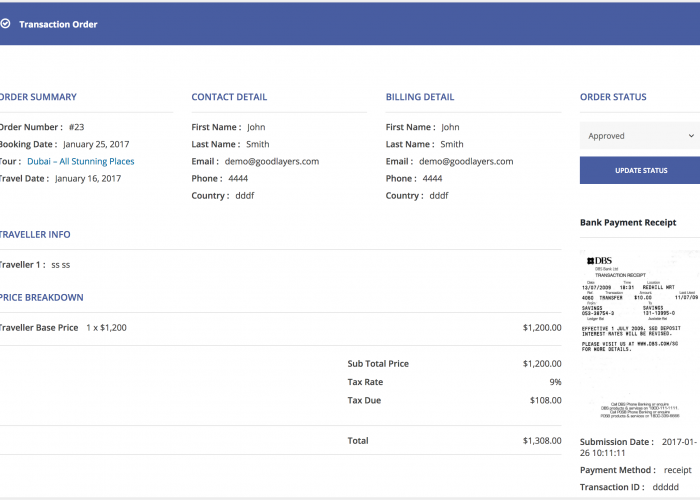Click the Transaction Order header title

click(58, 25)
